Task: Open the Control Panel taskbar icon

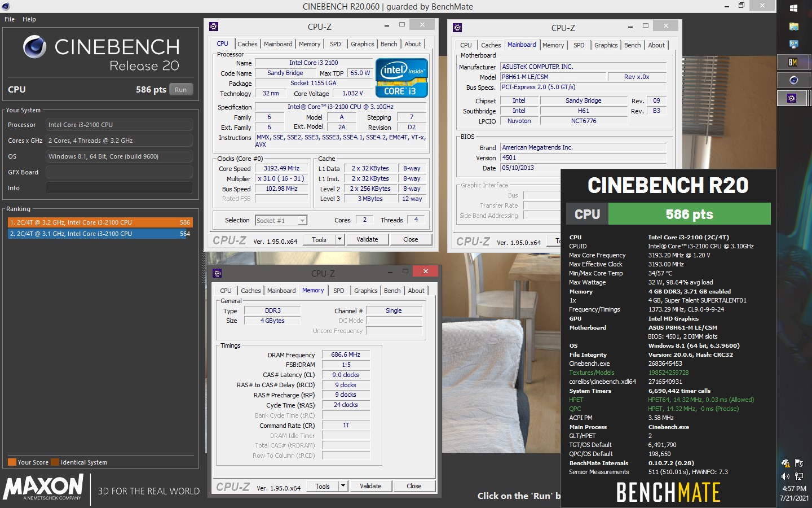Action: click(793, 44)
